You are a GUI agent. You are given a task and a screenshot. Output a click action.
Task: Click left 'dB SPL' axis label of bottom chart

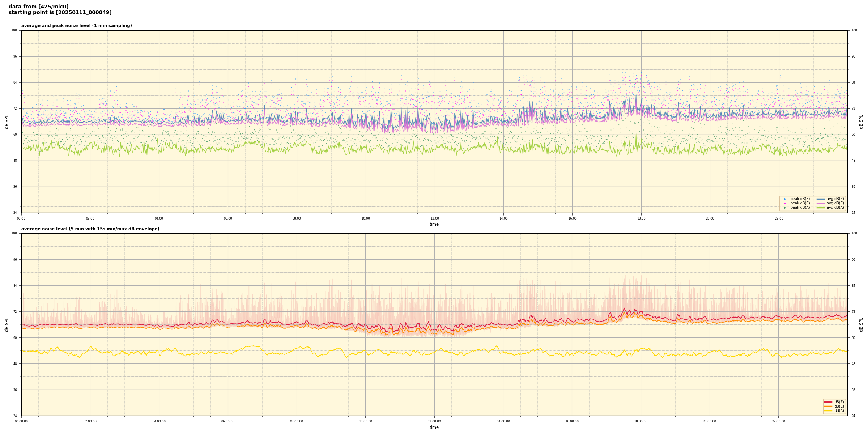pyautogui.click(x=7, y=324)
